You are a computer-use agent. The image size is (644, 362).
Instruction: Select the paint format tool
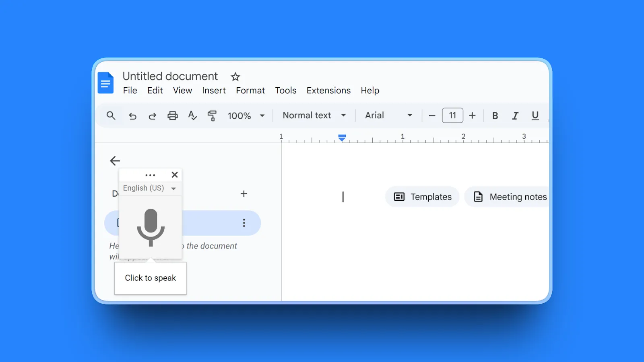pos(212,115)
